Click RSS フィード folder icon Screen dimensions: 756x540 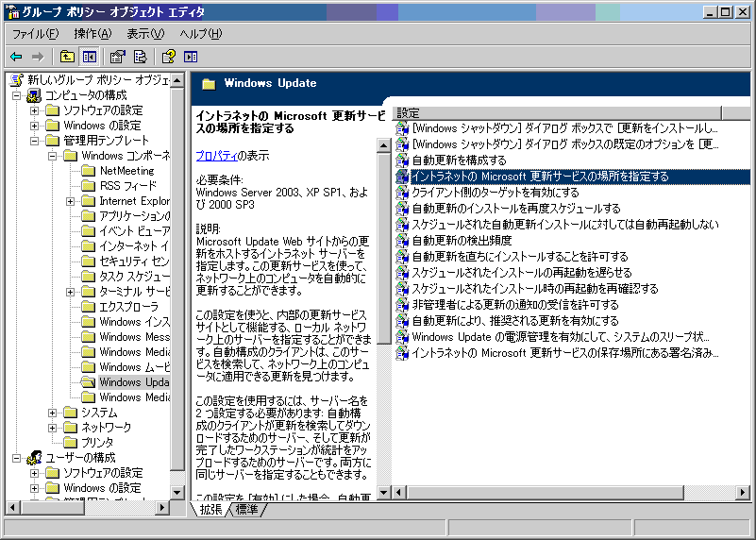pyautogui.click(x=88, y=186)
